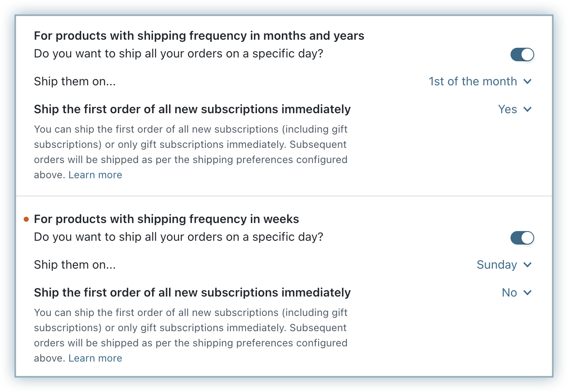Image resolution: width=568 pixels, height=392 pixels.
Task: Click the chevron arrow next to "Yes"
Action: (527, 109)
